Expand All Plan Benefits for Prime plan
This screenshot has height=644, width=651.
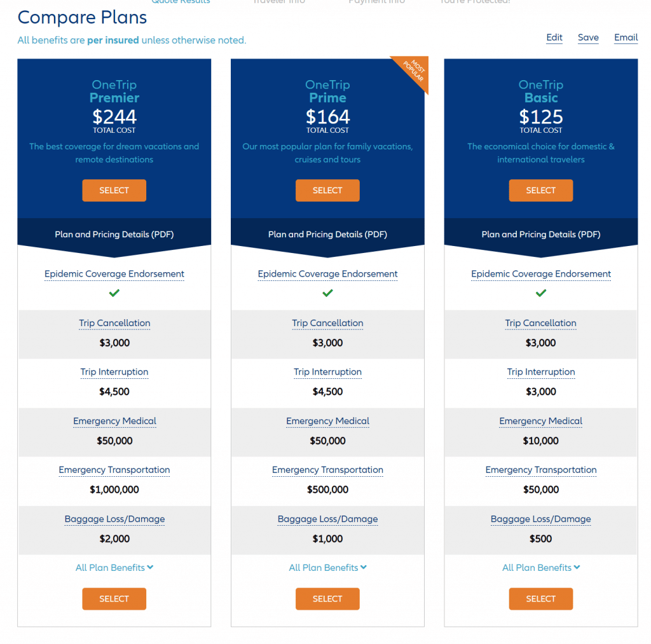tap(327, 568)
